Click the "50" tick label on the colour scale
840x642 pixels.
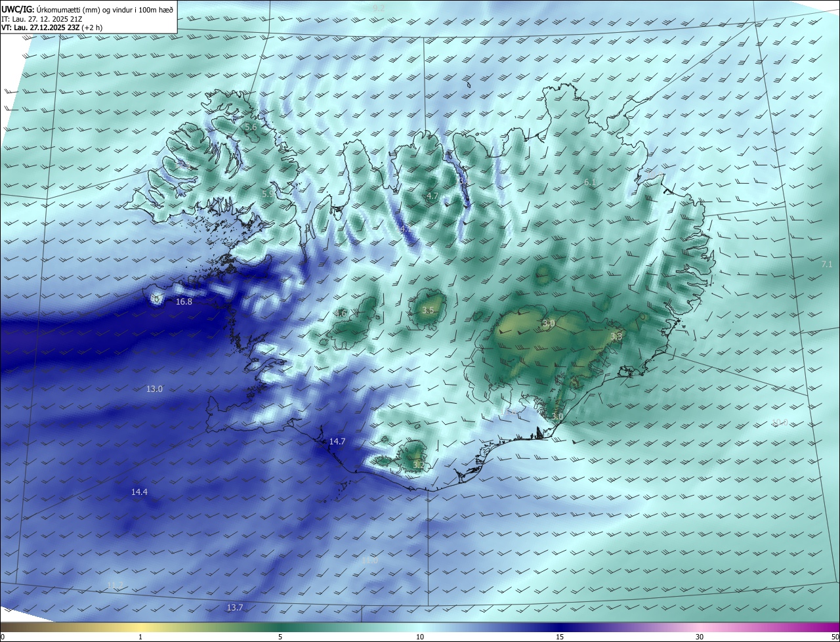click(x=834, y=637)
